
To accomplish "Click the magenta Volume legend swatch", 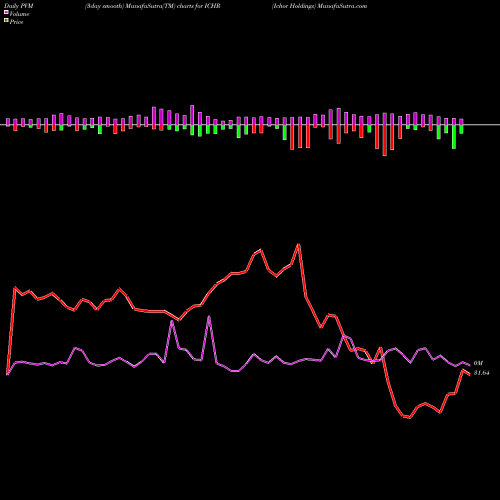I will [x=6, y=12].
